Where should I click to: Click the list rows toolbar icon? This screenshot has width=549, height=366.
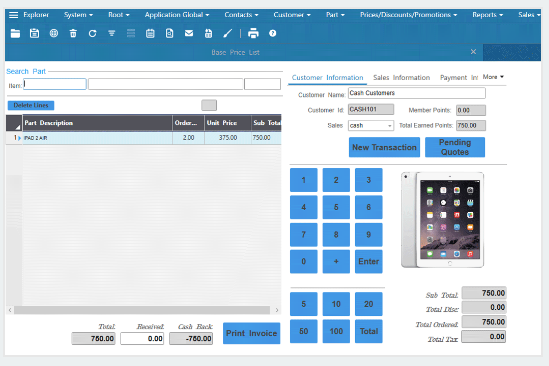131,34
